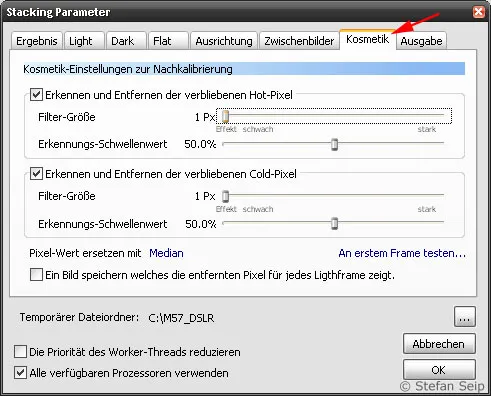Click the Cold-Pixel 50.0% threshold value
The width and height of the screenshot is (491, 396).
tap(201, 224)
